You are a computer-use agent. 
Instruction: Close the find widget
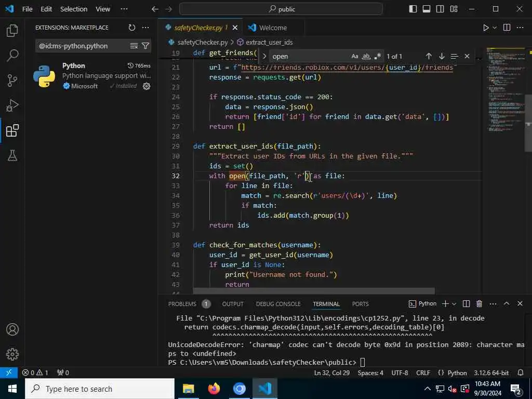(x=467, y=56)
